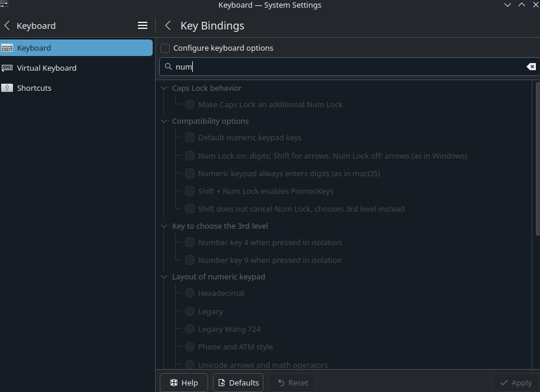Open the Shortcuts settings page
This screenshot has width=540, height=392.
tap(76, 88)
